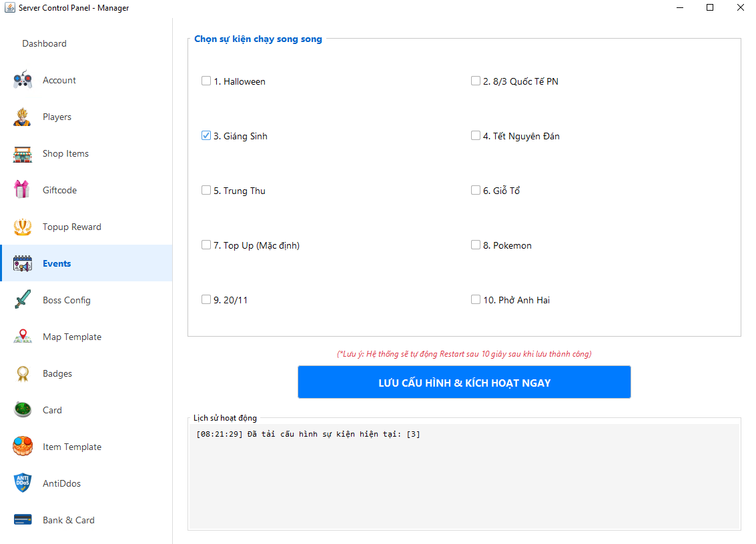Image resolution: width=756 pixels, height=544 pixels.
Task: Click the AntiDdos shield icon
Action: click(23, 483)
